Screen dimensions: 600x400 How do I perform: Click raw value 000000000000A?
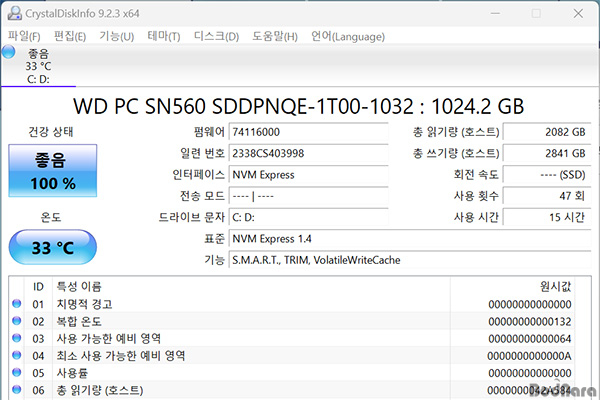click(x=529, y=356)
